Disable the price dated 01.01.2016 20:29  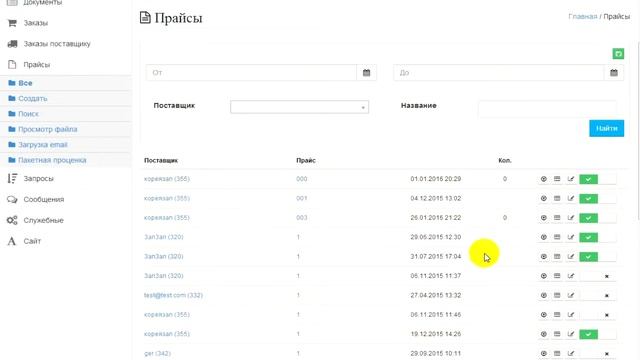pos(598,179)
